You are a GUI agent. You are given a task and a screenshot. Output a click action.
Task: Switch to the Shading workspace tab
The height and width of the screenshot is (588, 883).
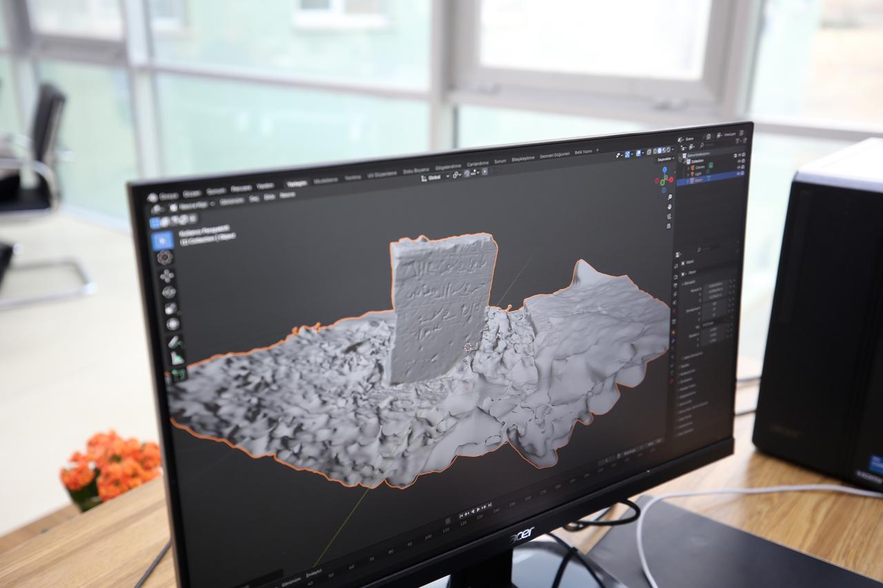click(447, 166)
